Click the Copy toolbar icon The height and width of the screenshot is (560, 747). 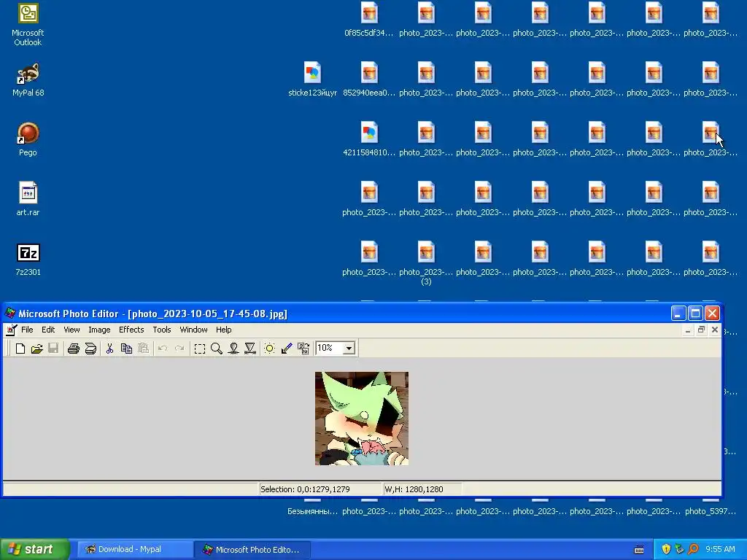[x=126, y=349]
